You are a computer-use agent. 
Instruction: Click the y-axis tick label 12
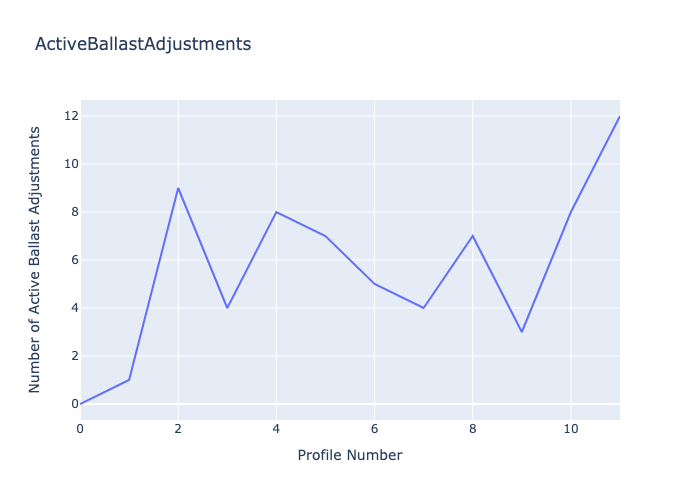(x=68, y=116)
